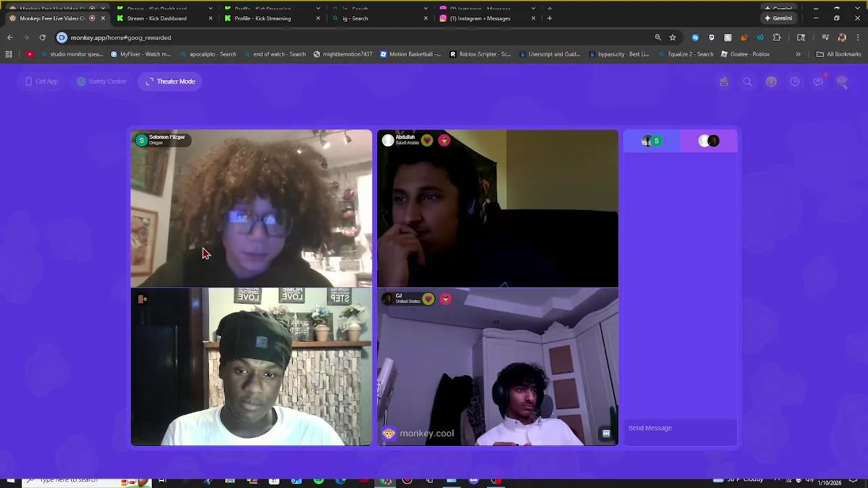This screenshot has width=868, height=488.
Task: Click the Gemini button in Chrome
Action: click(778, 18)
